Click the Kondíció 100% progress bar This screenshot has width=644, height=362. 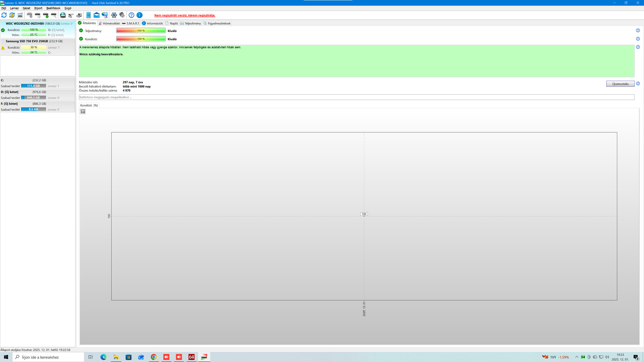[x=141, y=39]
